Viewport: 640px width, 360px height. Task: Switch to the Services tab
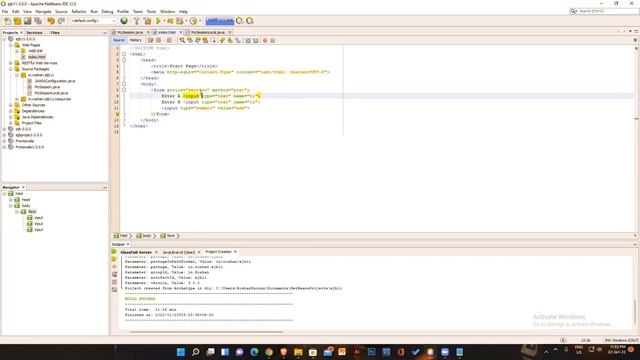35,32
